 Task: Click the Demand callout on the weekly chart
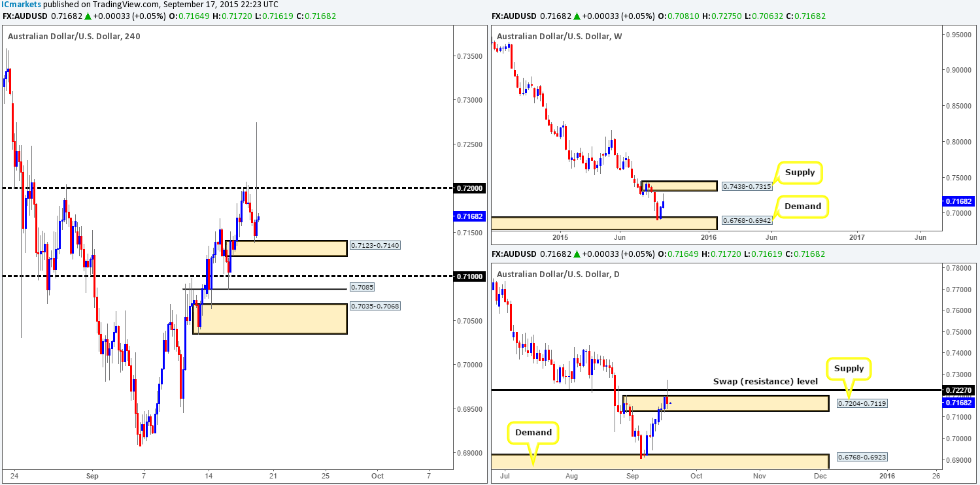tap(803, 206)
